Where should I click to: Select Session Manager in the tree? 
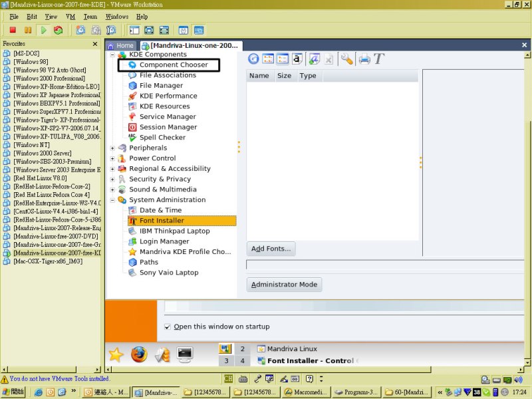(168, 127)
